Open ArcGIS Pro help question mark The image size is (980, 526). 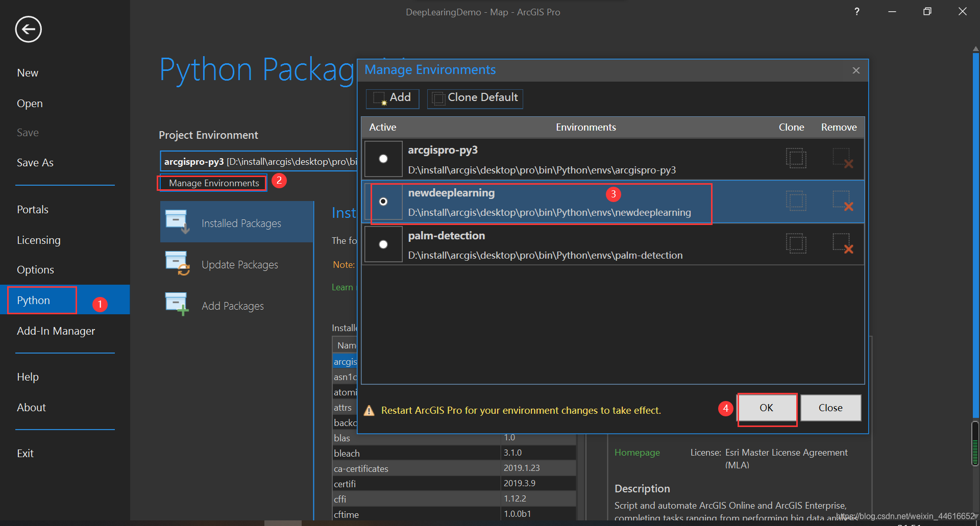click(857, 12)
